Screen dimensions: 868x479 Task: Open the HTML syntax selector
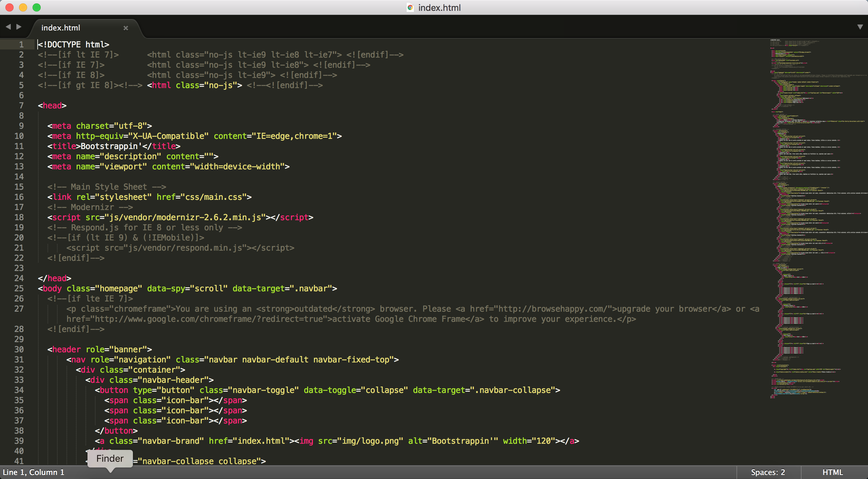click(832, 472)
